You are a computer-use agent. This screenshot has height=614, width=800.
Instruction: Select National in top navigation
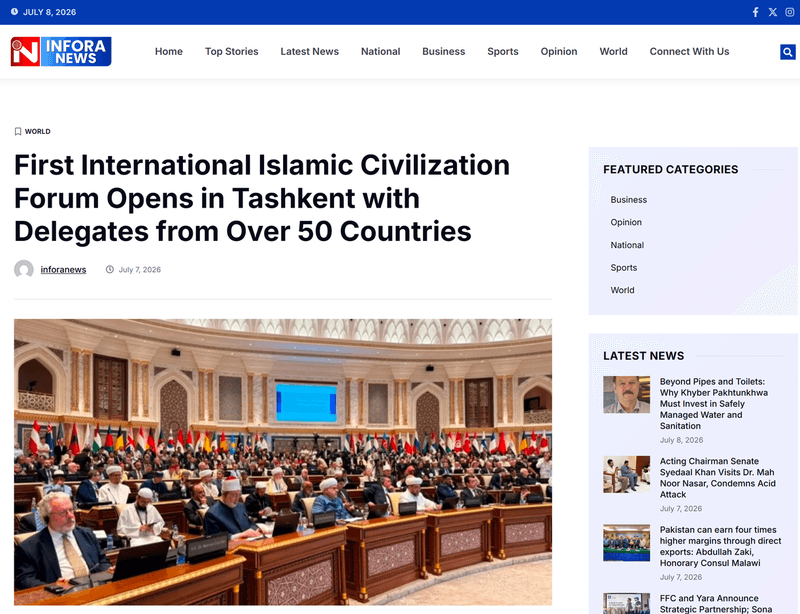(381, 52)
